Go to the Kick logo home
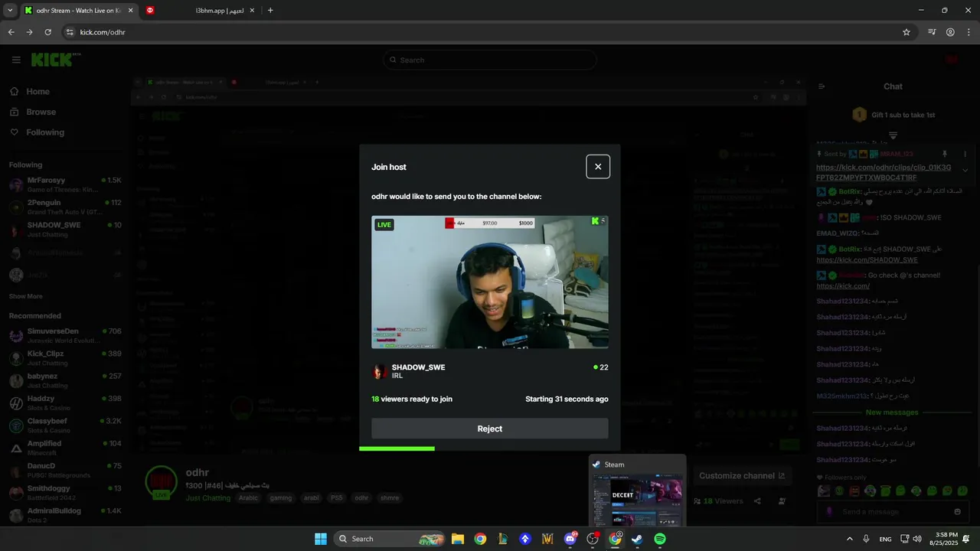Image resolution: width=980 pixels, height=551 pixels. coord(55,59)
